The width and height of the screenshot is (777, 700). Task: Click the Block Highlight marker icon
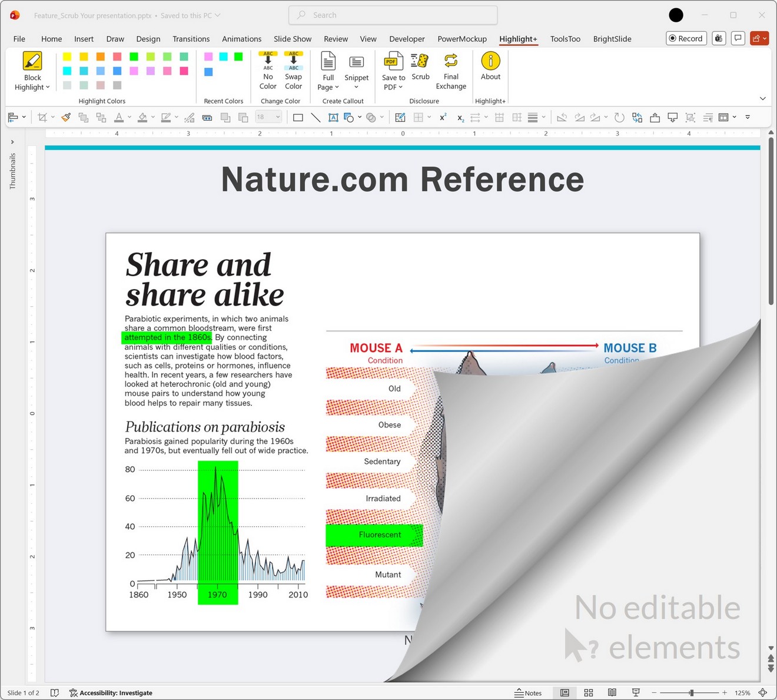coord(32,61)
